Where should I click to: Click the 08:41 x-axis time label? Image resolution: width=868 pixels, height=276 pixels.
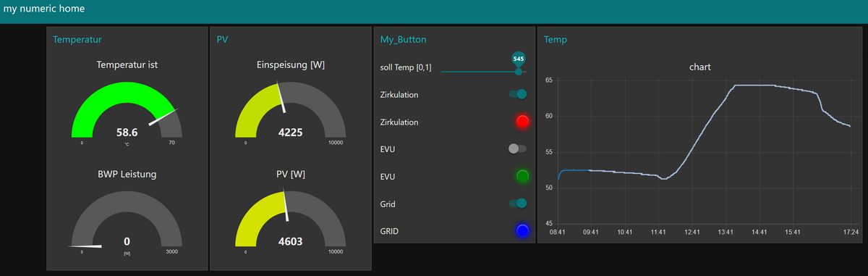558,233
